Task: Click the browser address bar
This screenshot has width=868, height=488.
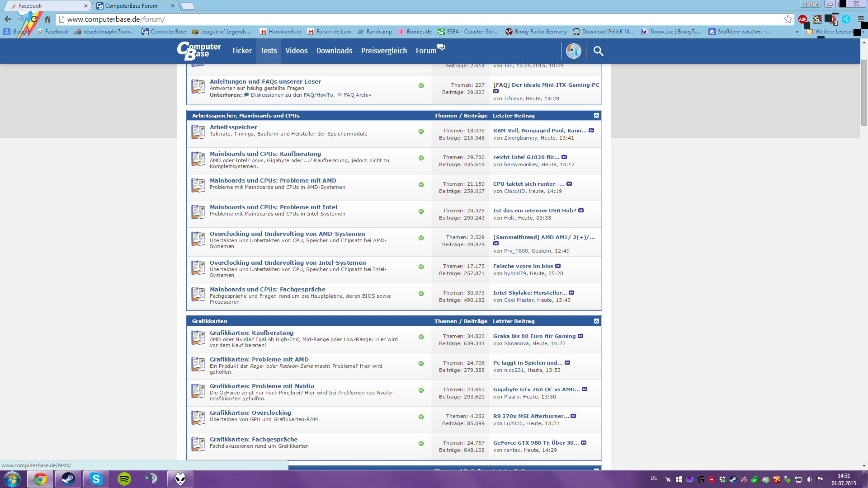Action: (x=407, y=19)
